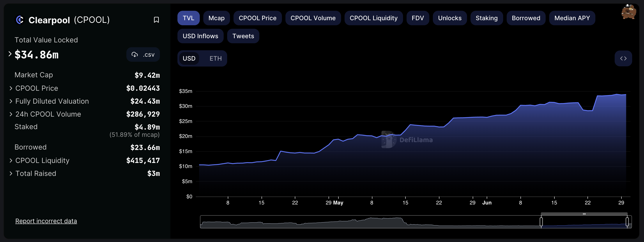Click the download cloud icon
Screen dimensions: 644x242
click(x=135, y=55)
